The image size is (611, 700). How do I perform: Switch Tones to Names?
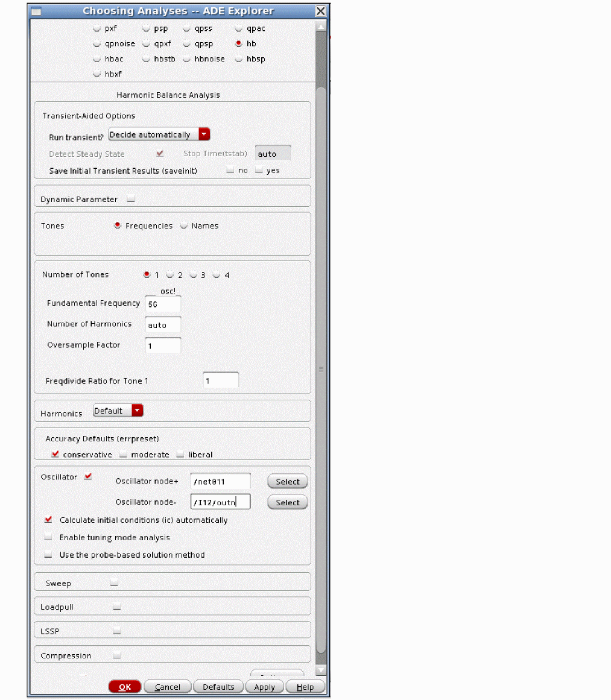[x=184, y=225]
